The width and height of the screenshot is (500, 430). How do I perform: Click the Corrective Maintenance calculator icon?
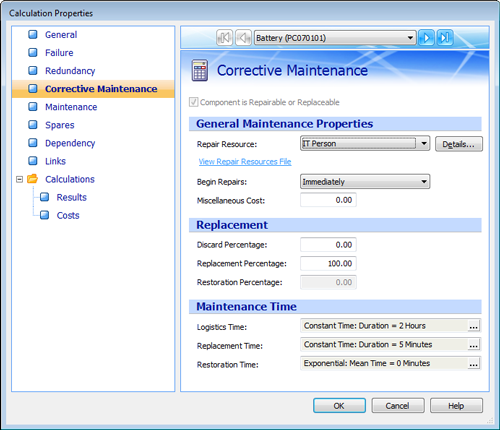pyautogui.click(x=200, y=70)
